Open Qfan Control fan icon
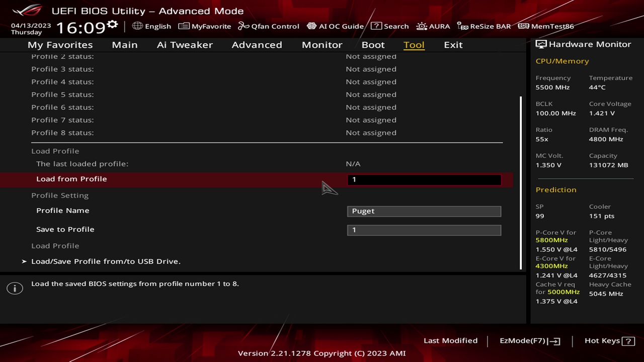644x362 pixels. coord(244,26)
